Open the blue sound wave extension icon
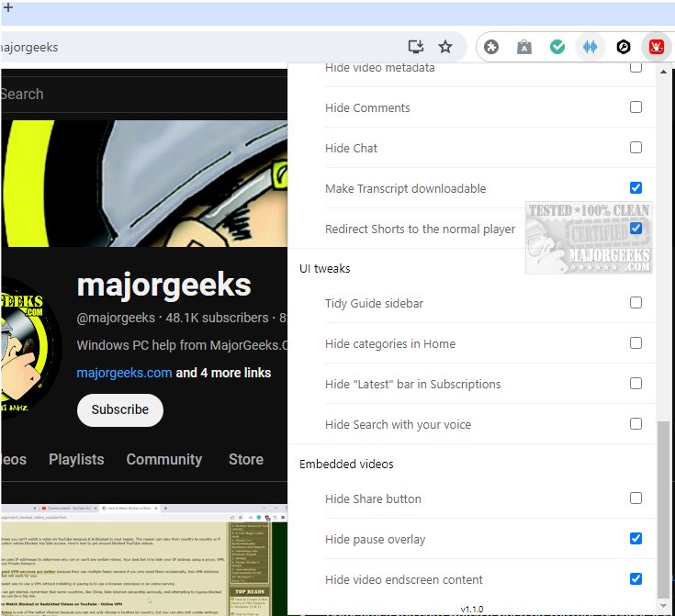The width and height of the screenshot is (675, 616). click(591, 47)
